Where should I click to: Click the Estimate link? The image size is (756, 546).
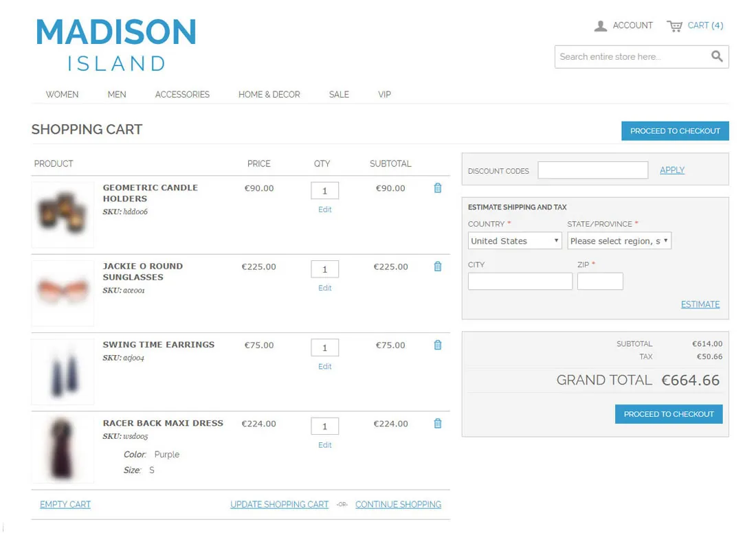700,304
